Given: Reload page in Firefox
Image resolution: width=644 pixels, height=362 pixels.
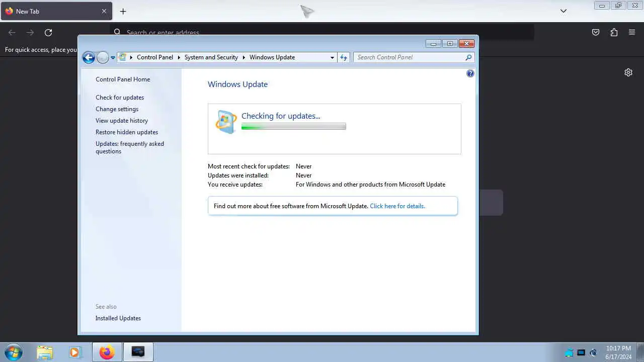Looking at the screenshot, I should pos(48,32).
